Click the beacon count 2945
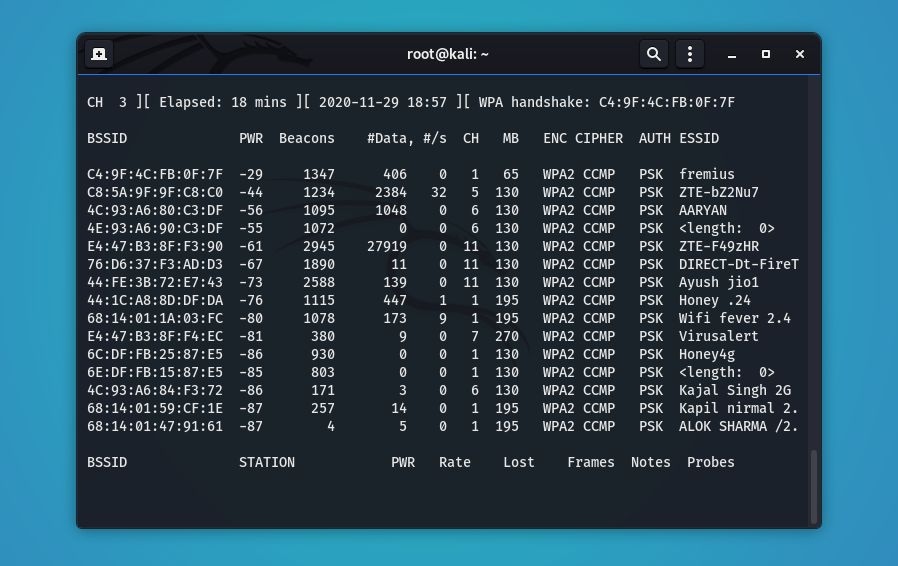898x566 pixels. pos(318,246)
